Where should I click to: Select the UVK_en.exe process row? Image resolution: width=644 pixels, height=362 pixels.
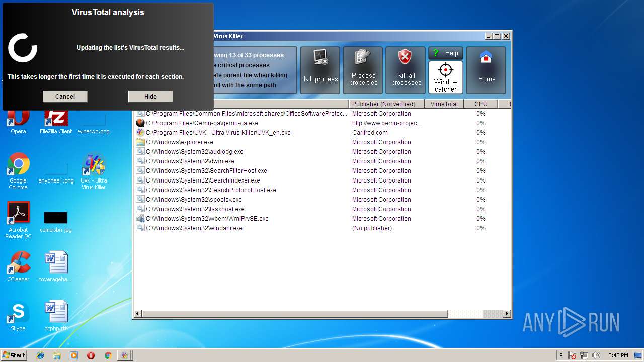[322, 133]
